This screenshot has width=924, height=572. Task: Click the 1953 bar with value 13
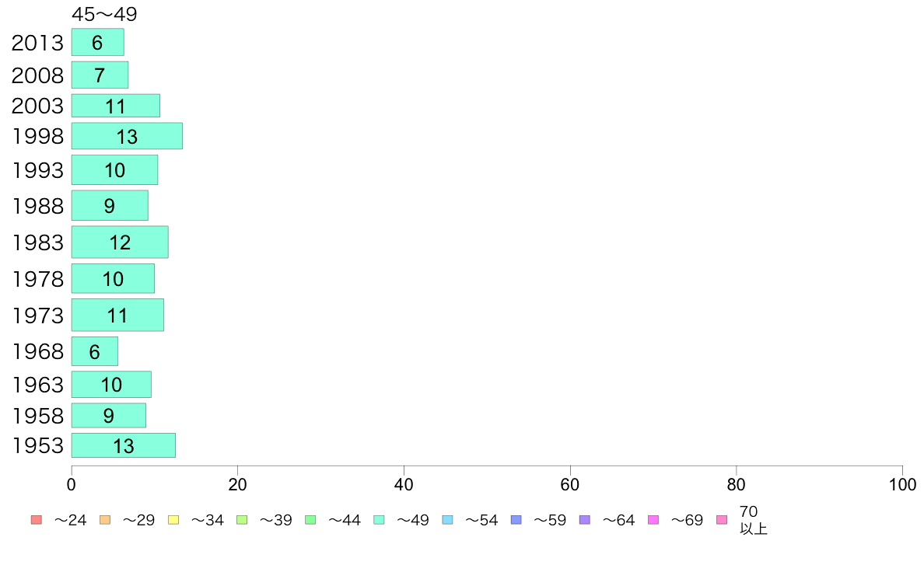(124, 445)
